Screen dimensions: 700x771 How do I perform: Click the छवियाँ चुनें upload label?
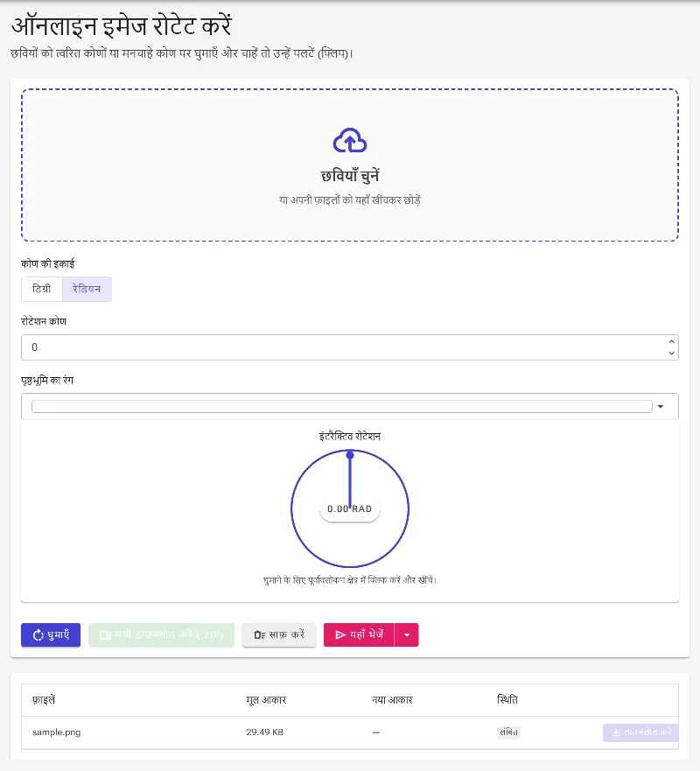tap(350, 176)
